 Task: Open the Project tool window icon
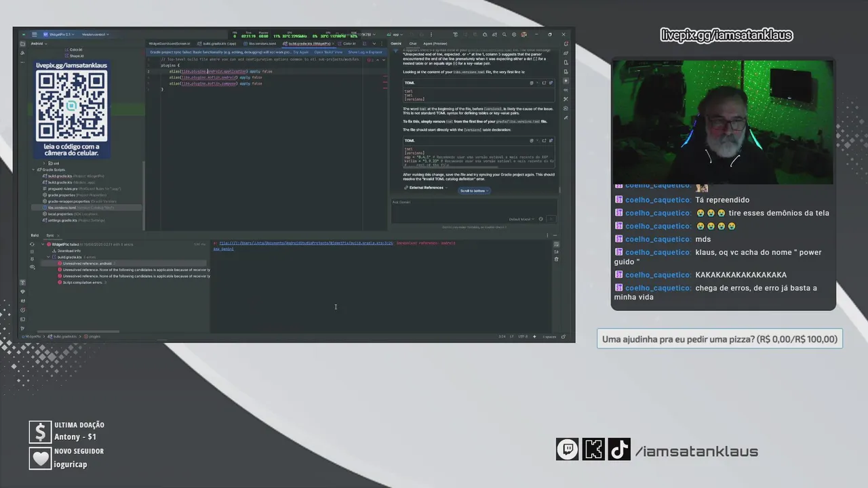(x=22, y=43)
